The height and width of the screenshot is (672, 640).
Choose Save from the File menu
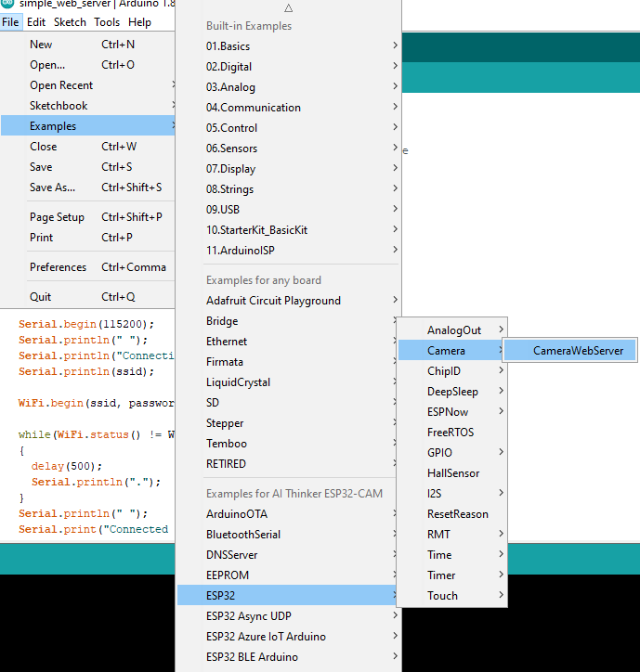pyautogui.click(x=88, y=167)
